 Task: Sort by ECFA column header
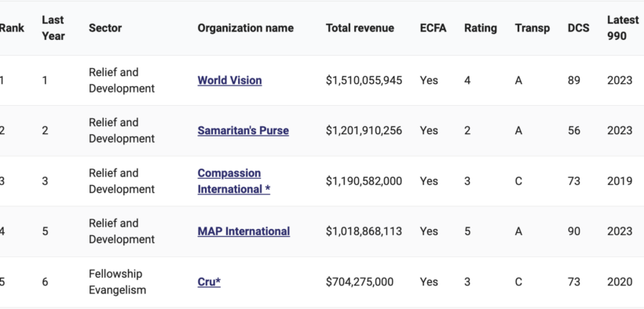pyautogui.click(x=433, y=28)
